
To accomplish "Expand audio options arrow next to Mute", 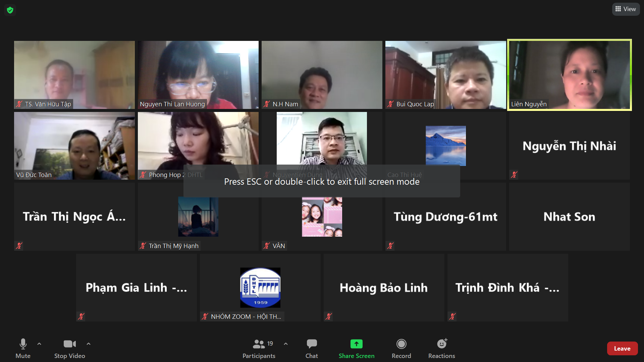I will [39, 344].
